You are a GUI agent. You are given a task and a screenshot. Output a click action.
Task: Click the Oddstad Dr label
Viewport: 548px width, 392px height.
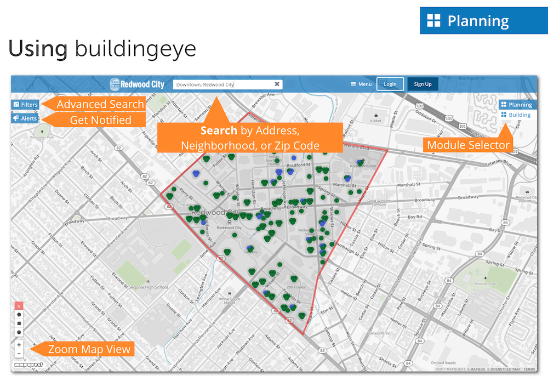click(426, 117)
